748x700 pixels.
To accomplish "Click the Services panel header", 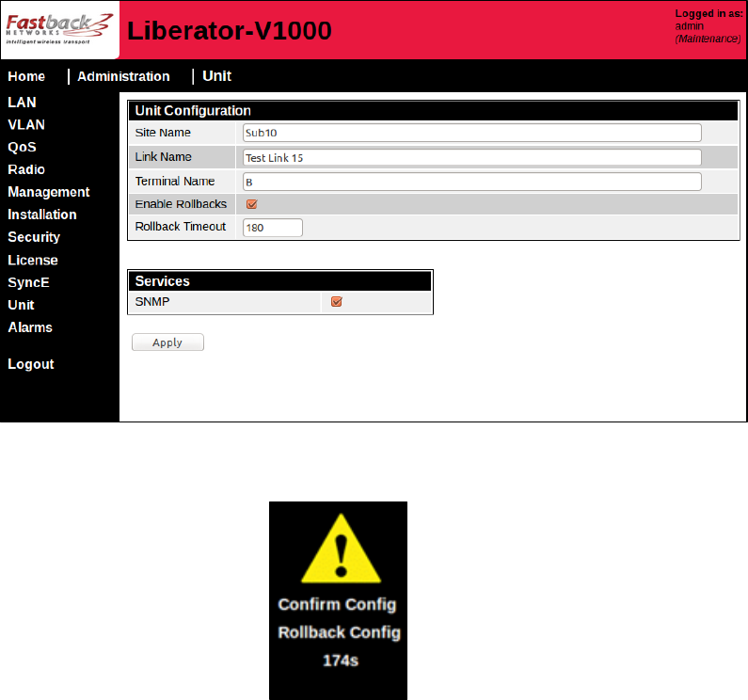I will (280, 281).
